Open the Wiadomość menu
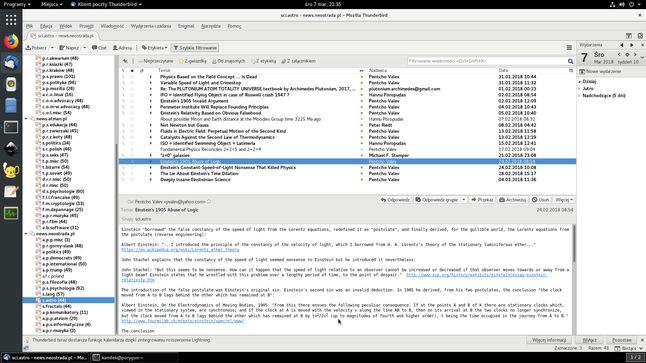 112,26
